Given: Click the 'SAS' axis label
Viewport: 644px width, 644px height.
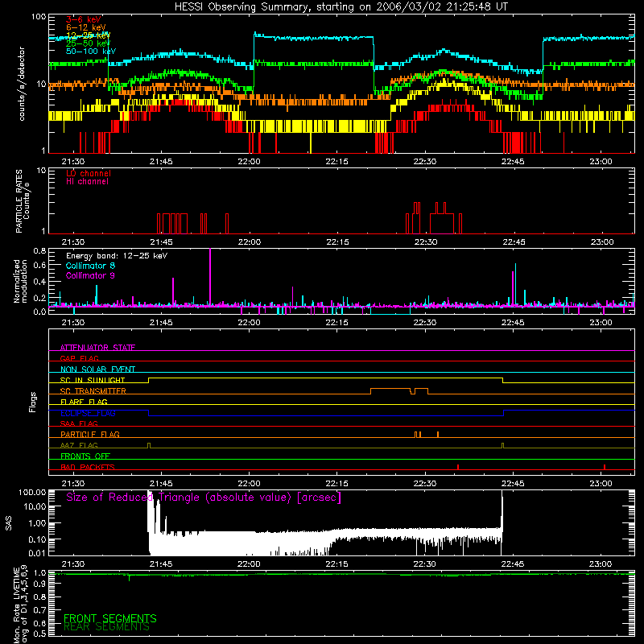Looking at the screenshot, I should click(x=8, y=524).
